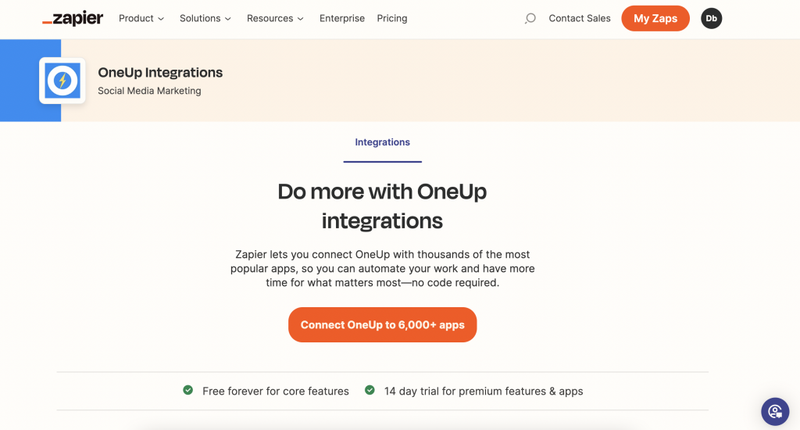The width and height of the screenshot is (800, 430).
Task: Open the search magnifier icon
Action: [x=530, y=18]
